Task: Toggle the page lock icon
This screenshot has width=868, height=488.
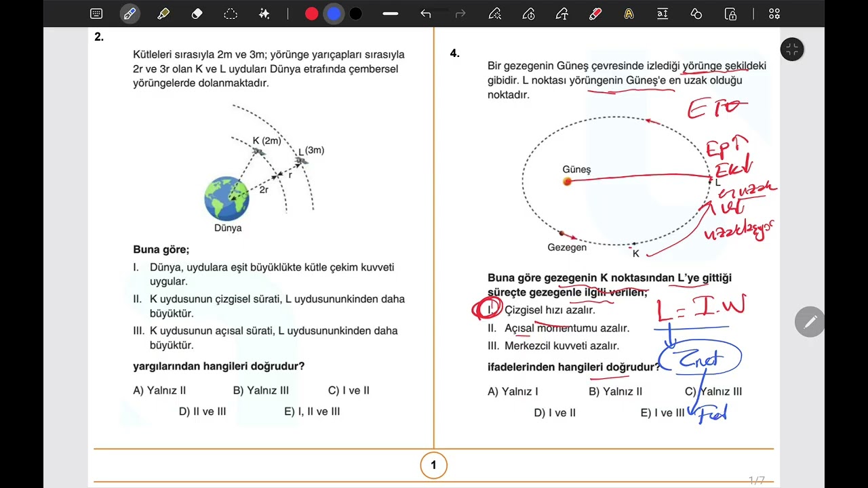Action: pos(730,14)
